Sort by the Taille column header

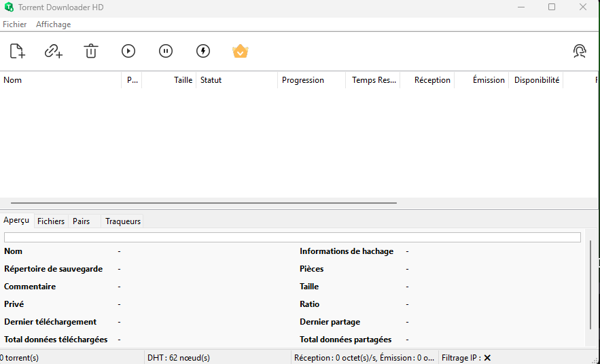169,80
